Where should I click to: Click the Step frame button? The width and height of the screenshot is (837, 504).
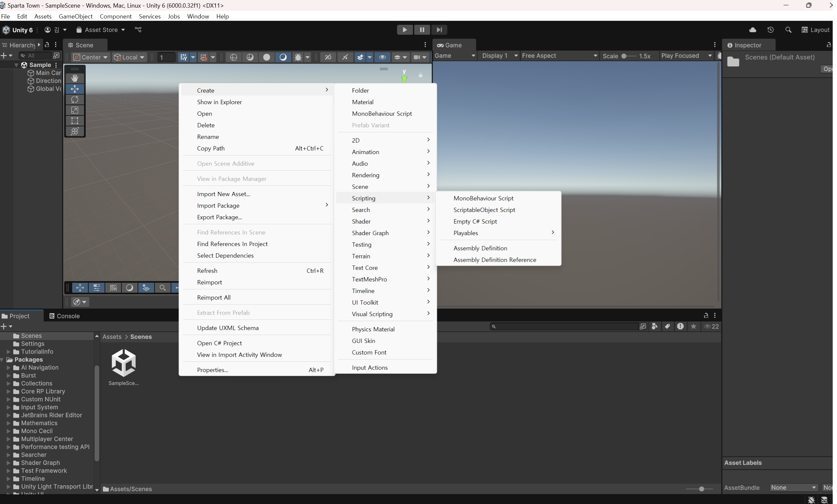point(439,30)
